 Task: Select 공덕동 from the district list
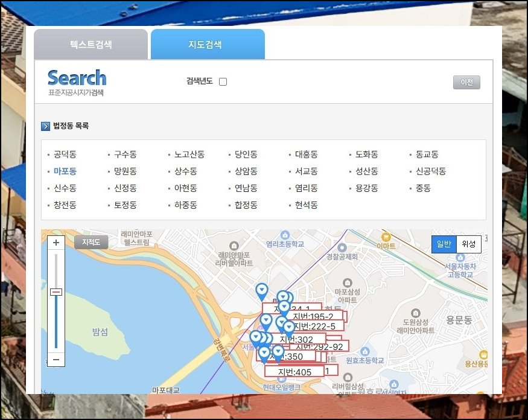point(65,154)
